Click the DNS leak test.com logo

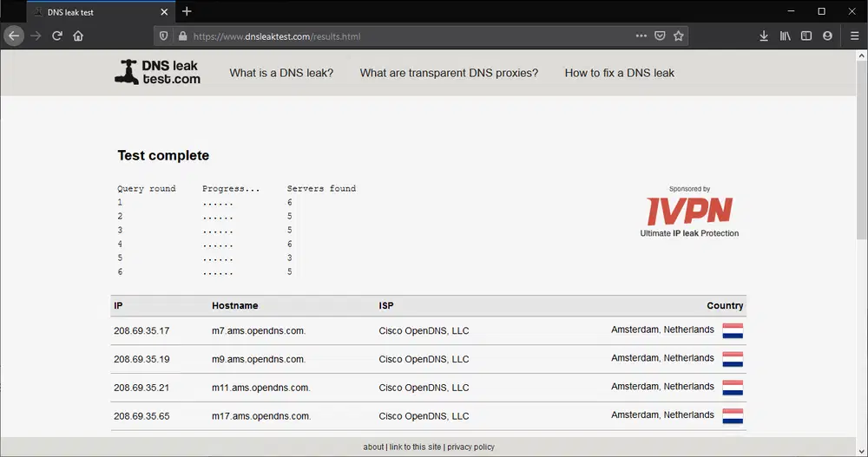click(x=158, y=73)
